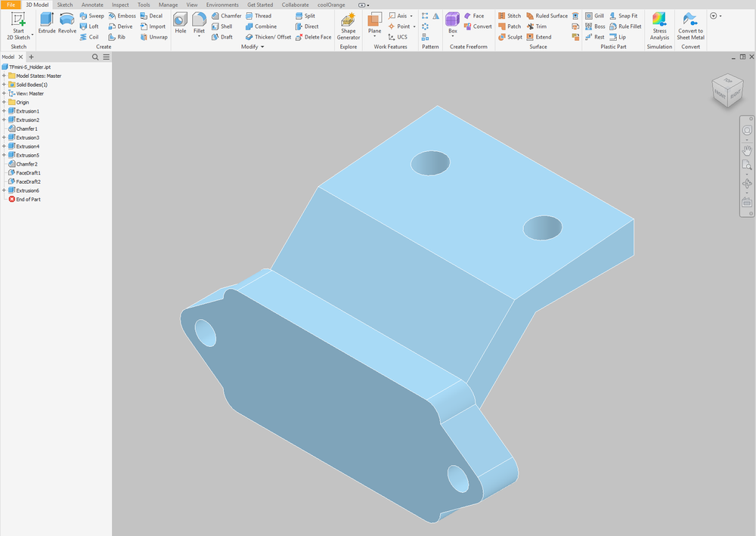Viewport: 756px width, 536px height.
Task: Run Stress Analysis simulation
Action: point(659,26)
